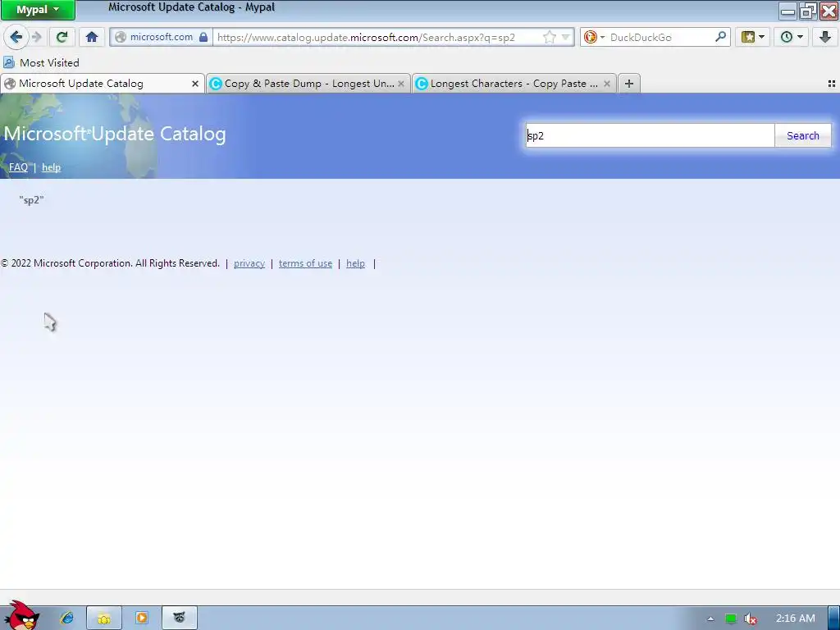The image size is (840, 630).
Task: Go back to the previous page
Action: (16, 37)
